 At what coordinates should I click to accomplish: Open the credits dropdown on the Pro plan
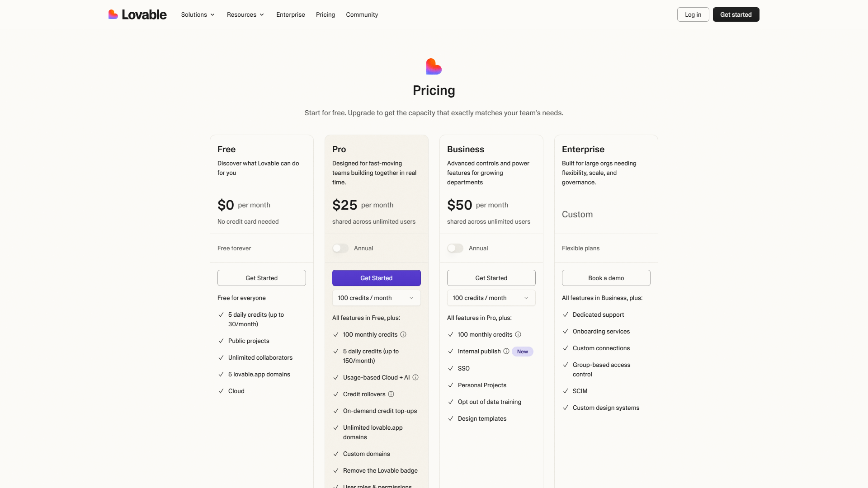pyautogui.click(x=376, y=298)
